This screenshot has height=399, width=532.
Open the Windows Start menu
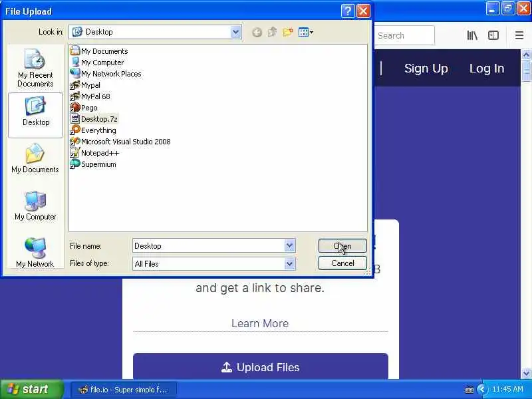pyautogui.click(x=31, y=389)
